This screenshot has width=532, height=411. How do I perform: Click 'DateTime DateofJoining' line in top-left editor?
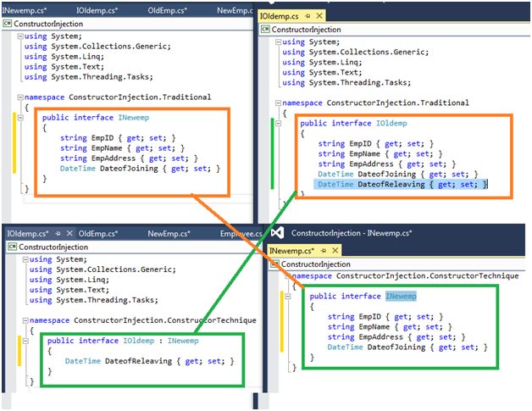pos(140,169)
